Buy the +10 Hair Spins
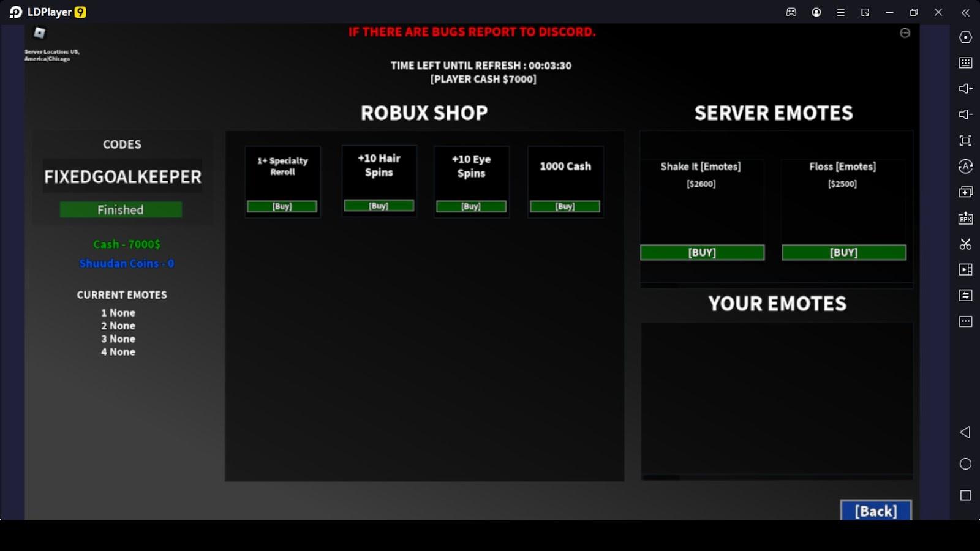Image resolution: width=980 pixels, height=551 pixels. (x=379, y=206)
